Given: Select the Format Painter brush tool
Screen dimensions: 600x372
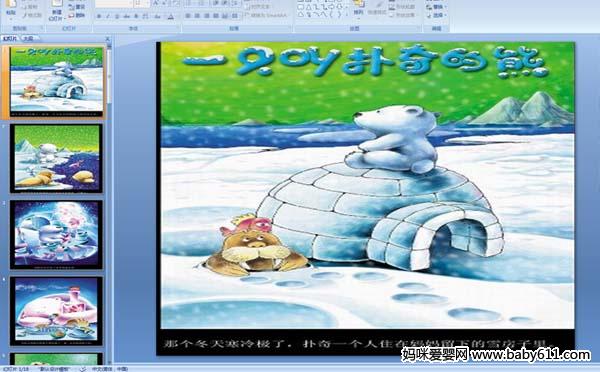Looking at the screenshot, I should [x=32, y=15].
